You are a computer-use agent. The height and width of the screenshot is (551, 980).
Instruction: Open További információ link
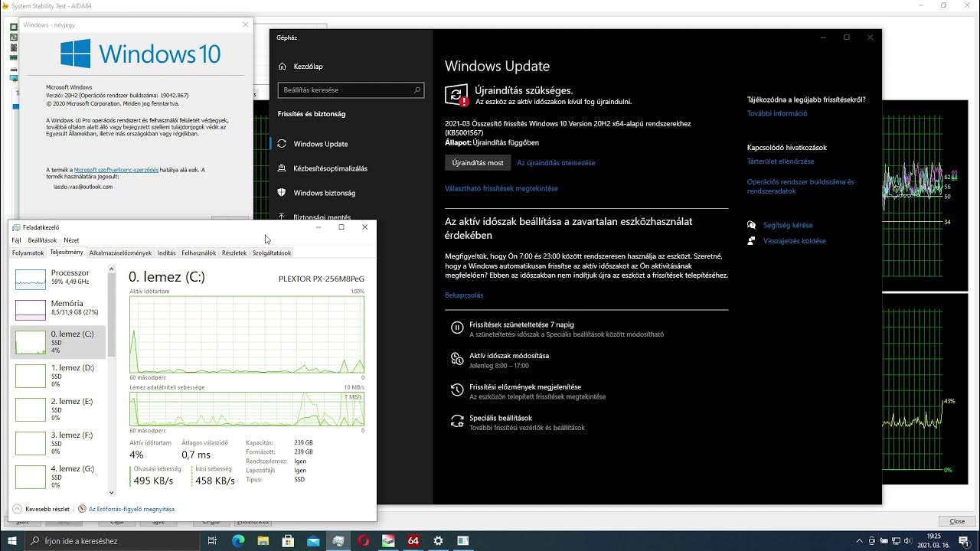point(777,113)
